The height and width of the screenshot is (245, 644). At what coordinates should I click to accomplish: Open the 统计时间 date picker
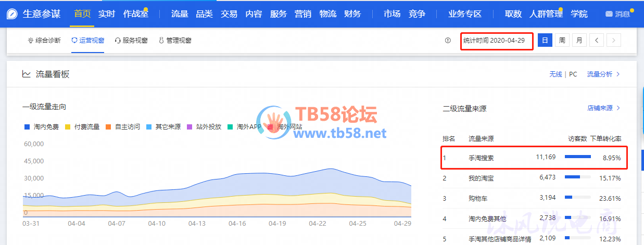pyautogui.click(x=497, y=40)
